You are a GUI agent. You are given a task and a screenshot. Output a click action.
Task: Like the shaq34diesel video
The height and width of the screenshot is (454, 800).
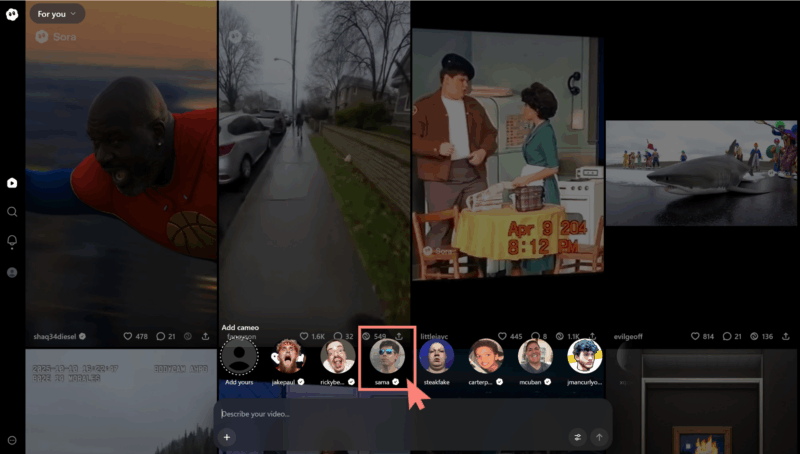coord(128,337)
